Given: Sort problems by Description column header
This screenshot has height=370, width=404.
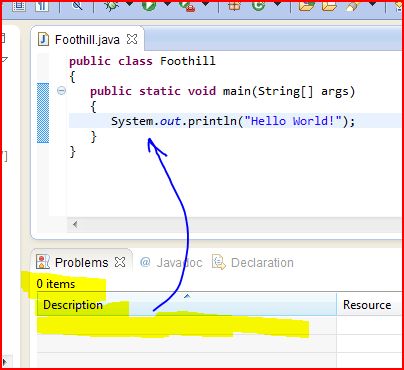Looking at the screenshot, I should pyautogui.click(x=187, y=305).
